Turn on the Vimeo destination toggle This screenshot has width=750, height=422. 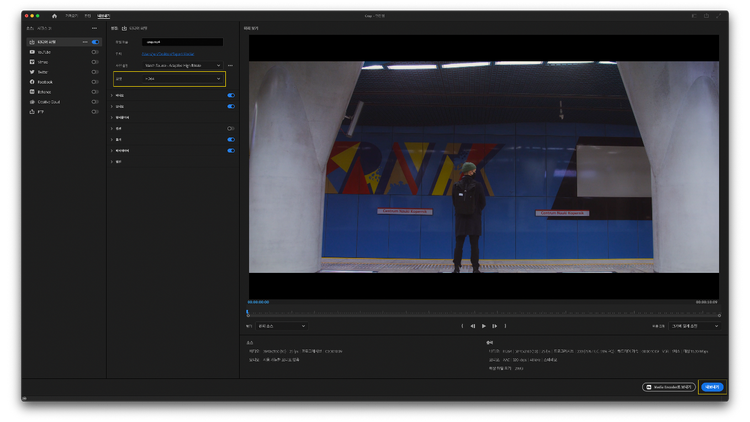pos(95,62)
